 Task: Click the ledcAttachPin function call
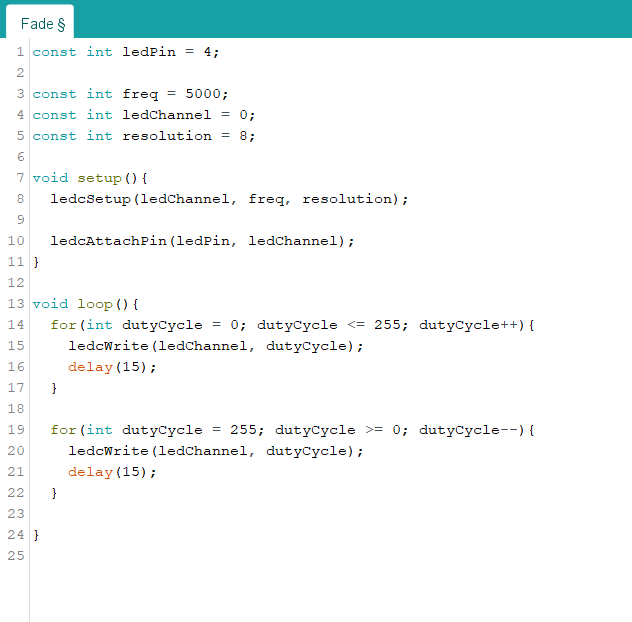[x=108, y=241]
